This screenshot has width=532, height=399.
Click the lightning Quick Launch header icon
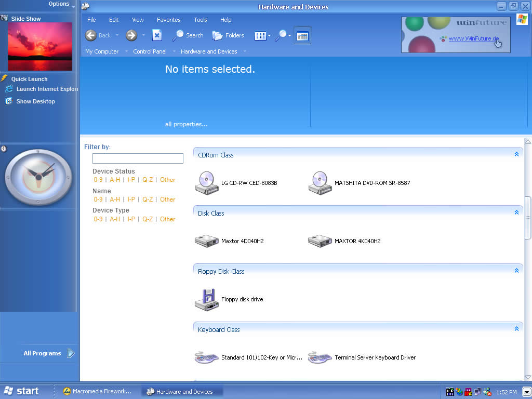[4, 78]
